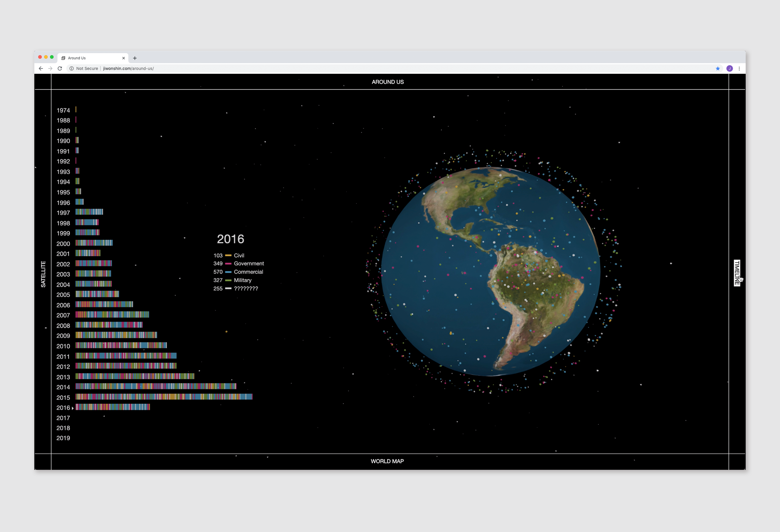Open the purple profile avatar
Image resolution: width=780 pixels, height=532 pixels.
click(729, 68)
